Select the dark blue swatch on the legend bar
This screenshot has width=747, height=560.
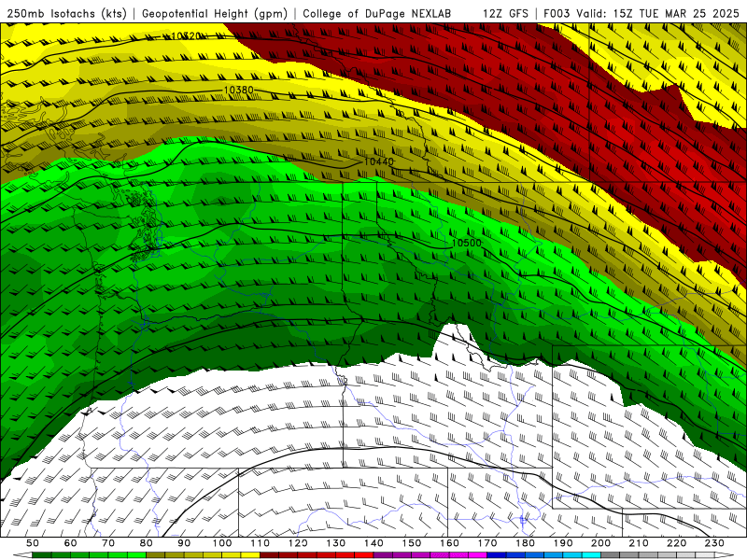(497, 555)
